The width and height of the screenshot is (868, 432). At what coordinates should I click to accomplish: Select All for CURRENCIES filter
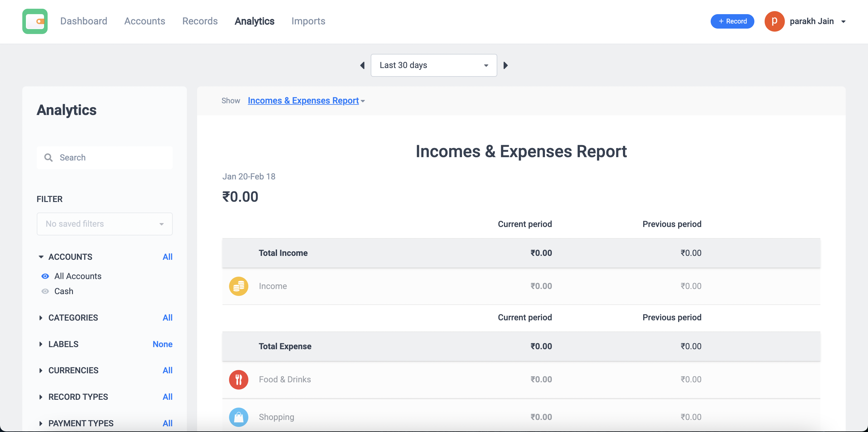168,370
